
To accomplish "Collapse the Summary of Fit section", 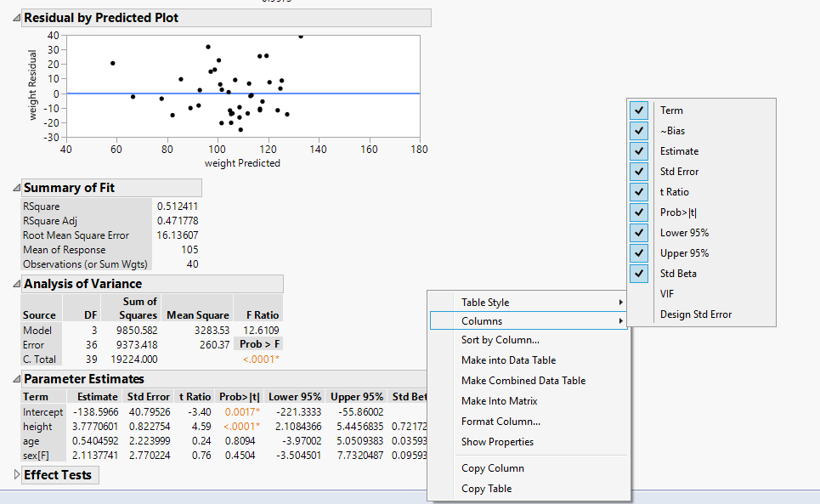I will point(17,189).
